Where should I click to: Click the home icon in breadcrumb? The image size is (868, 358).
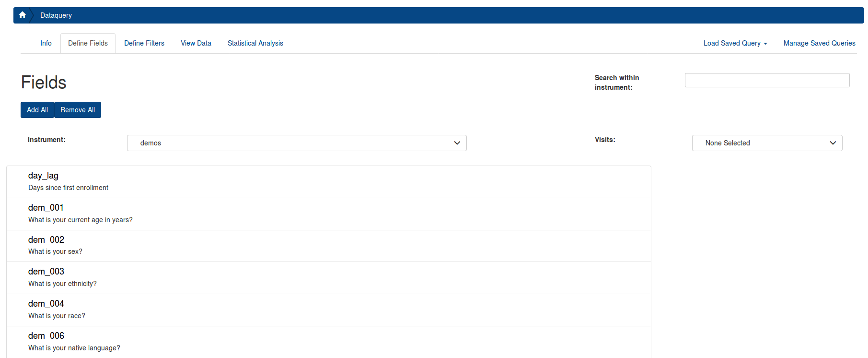pyautogui.click(x=22, y=15)
